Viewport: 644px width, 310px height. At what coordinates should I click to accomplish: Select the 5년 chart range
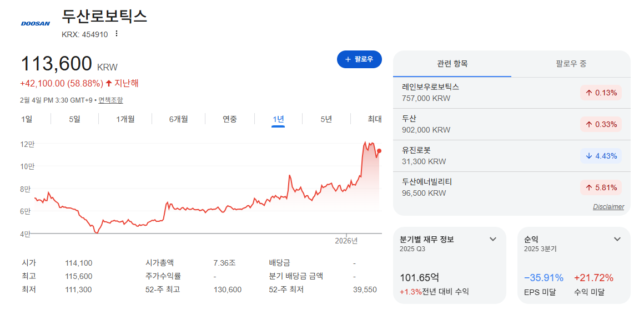click(x=326, y=119)
